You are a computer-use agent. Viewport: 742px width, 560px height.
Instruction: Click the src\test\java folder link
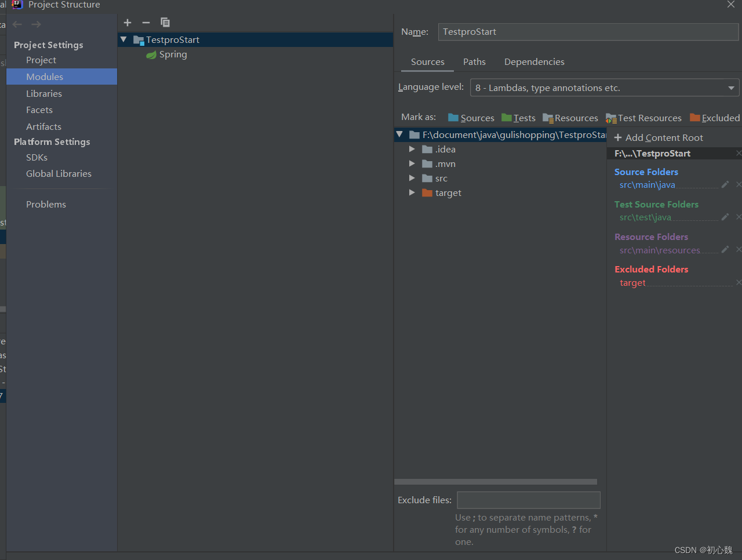tap(645, 217)
